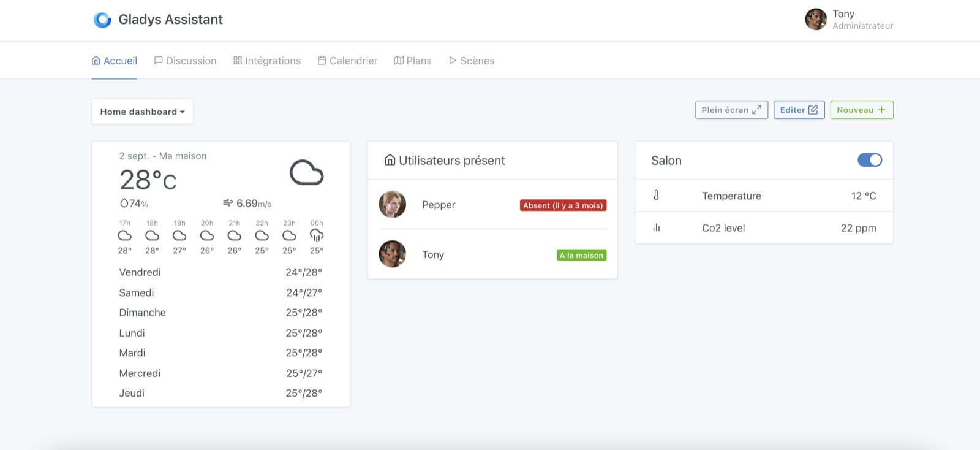Toggle the Salon switch off
Image resolution: width=980 pixels, height=450 pixels.
[x=869, y=160]
